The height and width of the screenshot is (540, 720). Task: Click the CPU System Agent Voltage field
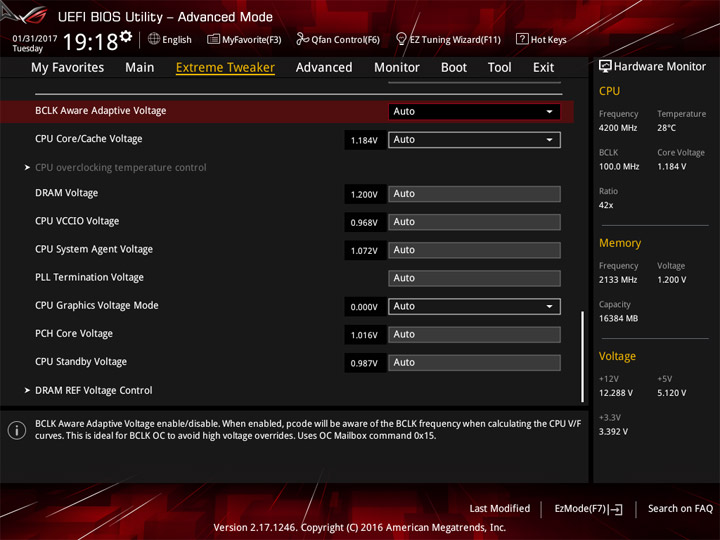[x=474, y=250]
